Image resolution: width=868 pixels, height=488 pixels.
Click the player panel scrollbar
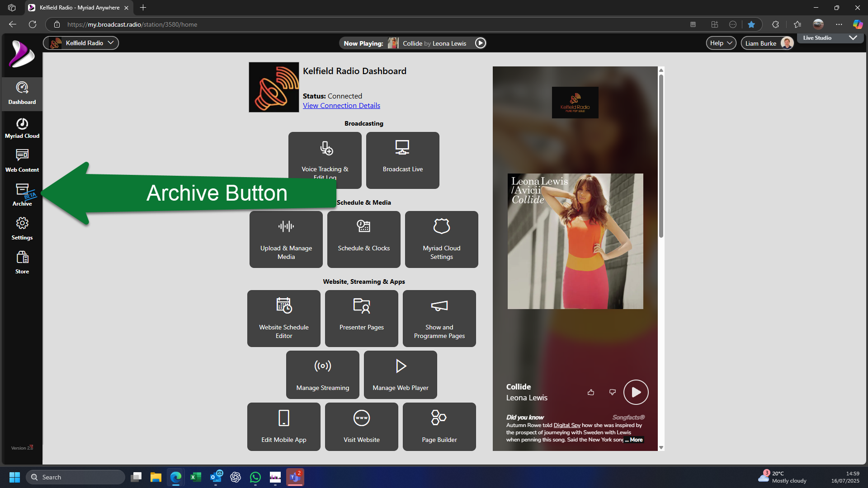661,156
